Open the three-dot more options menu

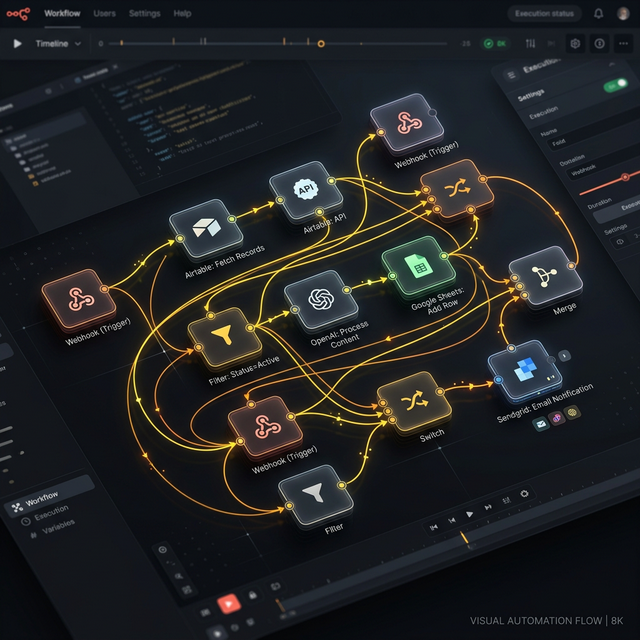(623, 43)
